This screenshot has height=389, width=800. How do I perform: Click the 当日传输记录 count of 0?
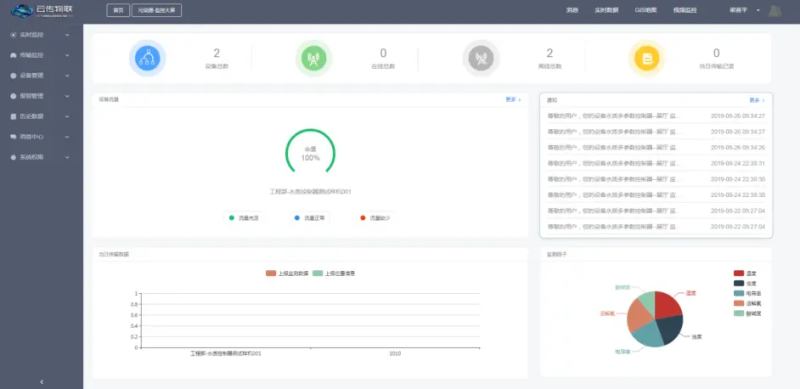pyautogui.click(x=716, y=53)
